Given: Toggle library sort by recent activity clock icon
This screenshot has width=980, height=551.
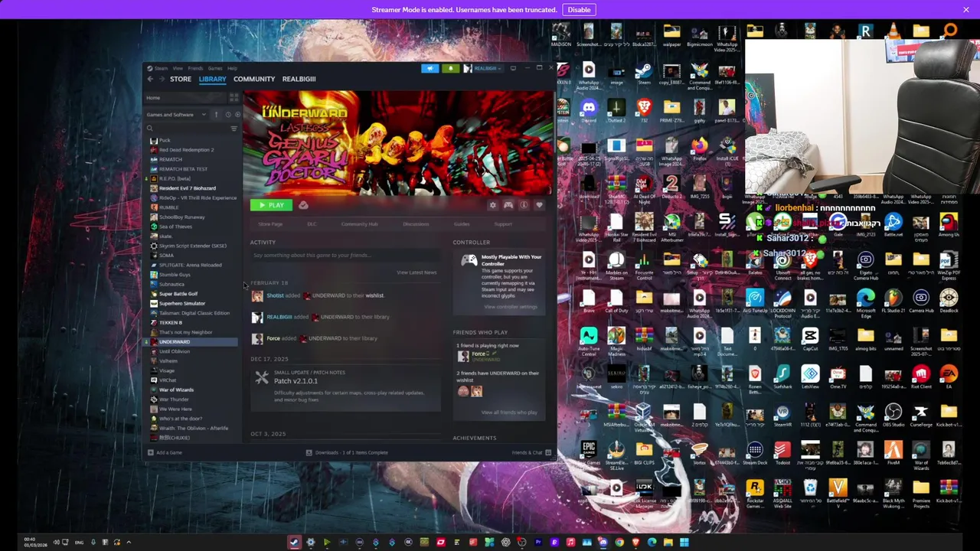Looking at the screenshot, I should tap(227, 115).
